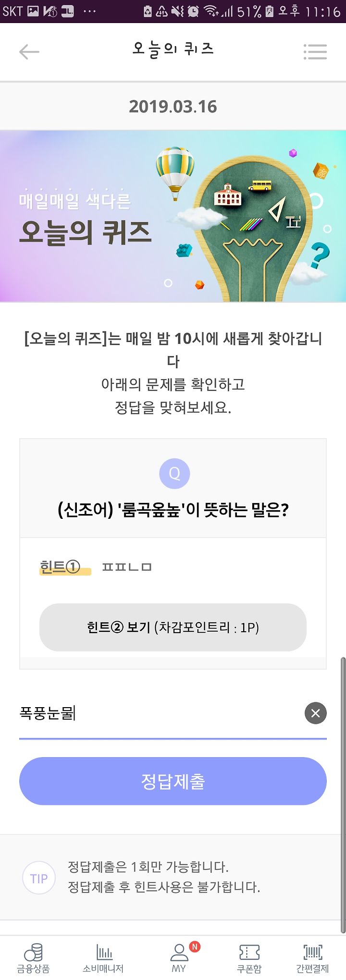Screen dimensions: 346x980
Task: Tap the 오늘의 퀴즈 banner image
Action: pyautogui.click(x=173, y=216)
